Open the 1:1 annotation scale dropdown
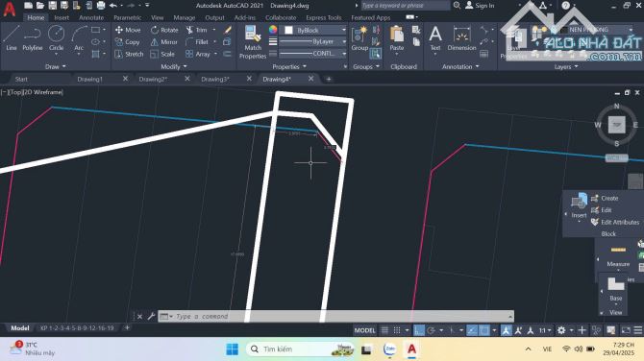This screenshot has height=361, width=644. 545,330
